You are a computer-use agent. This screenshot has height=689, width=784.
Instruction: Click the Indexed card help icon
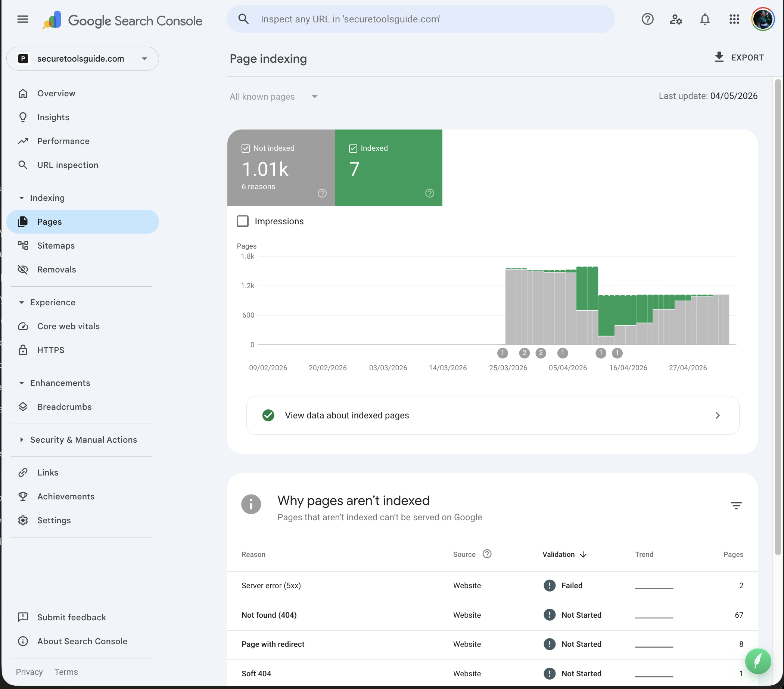(x=430, y=193)
